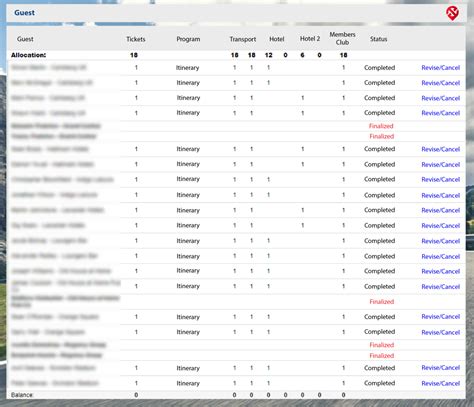Select the Hotel 2 column header
This screenshot has height=407, width=474.
[x=310, y=39]
